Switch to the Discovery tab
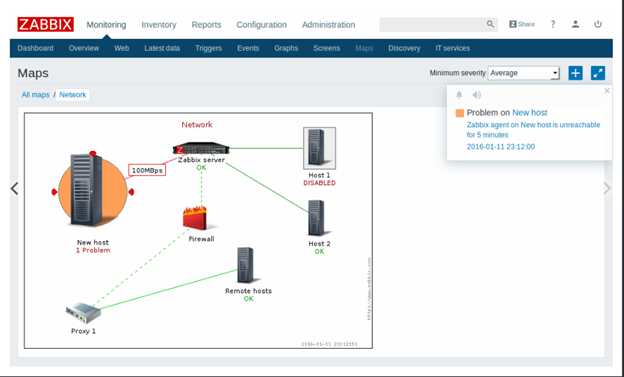 coord(404,48)
